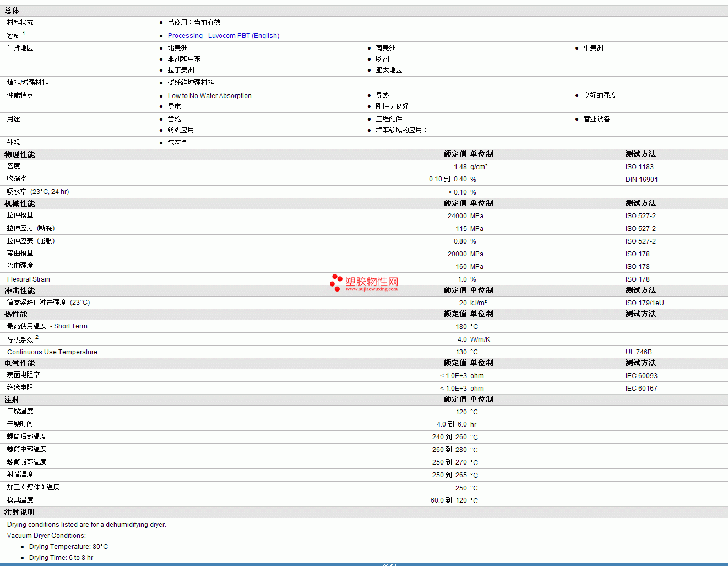This screenshot has width=728, height=566.
Task: Select the 工程配件 application entry
Action: pyautogui.click(x=389, y=119)
